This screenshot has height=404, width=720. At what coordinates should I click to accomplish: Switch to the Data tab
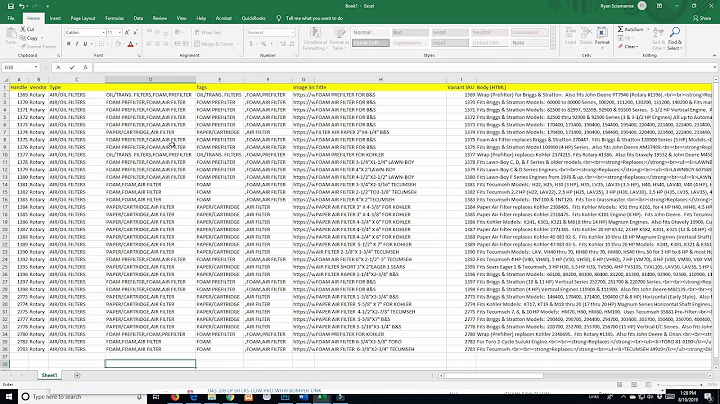(138, 18)
